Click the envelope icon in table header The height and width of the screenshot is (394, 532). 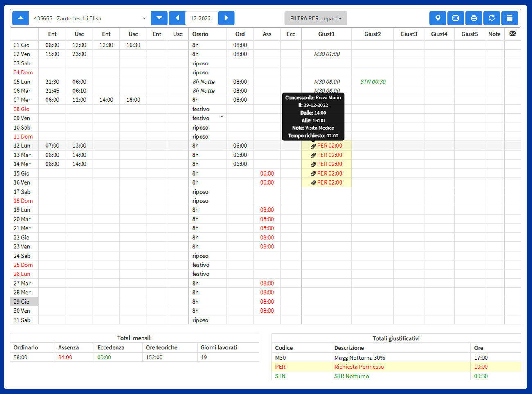(x=512, y=34)
